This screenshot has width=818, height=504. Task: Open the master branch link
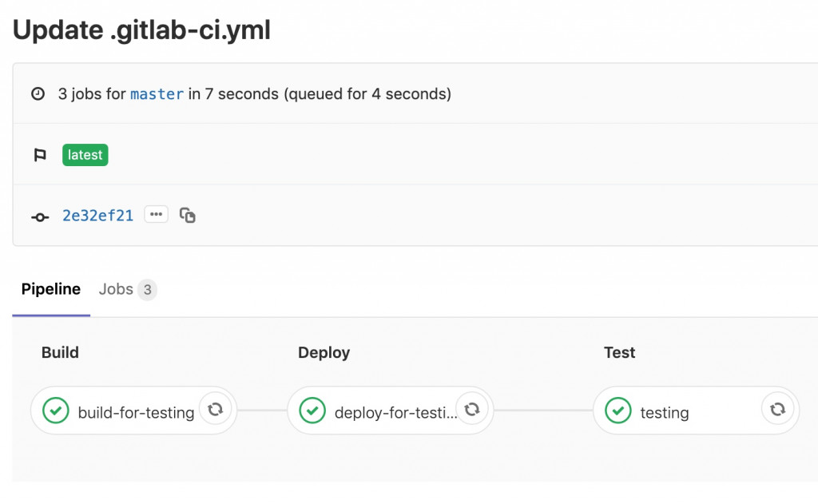pyautogui.click(x=157, y=94)
